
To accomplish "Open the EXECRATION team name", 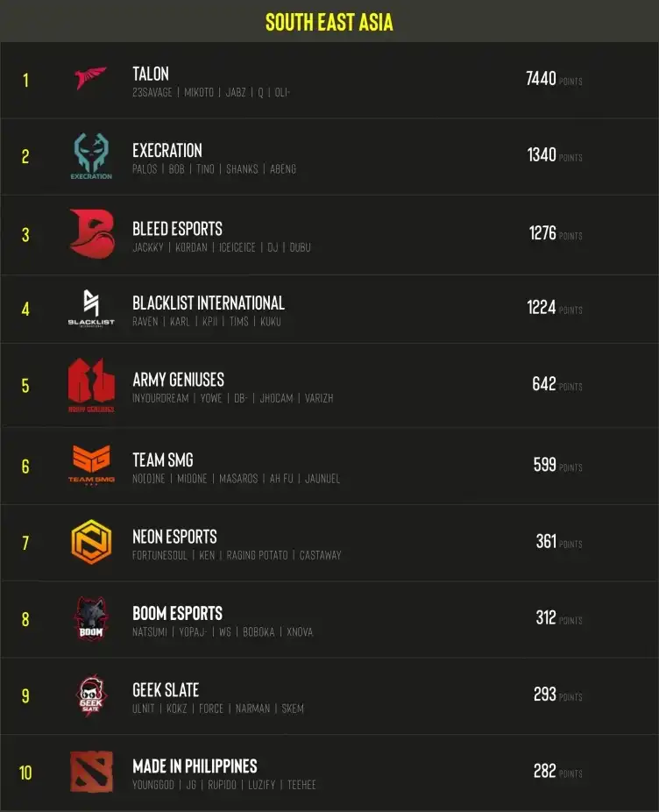I will point(167,150).
